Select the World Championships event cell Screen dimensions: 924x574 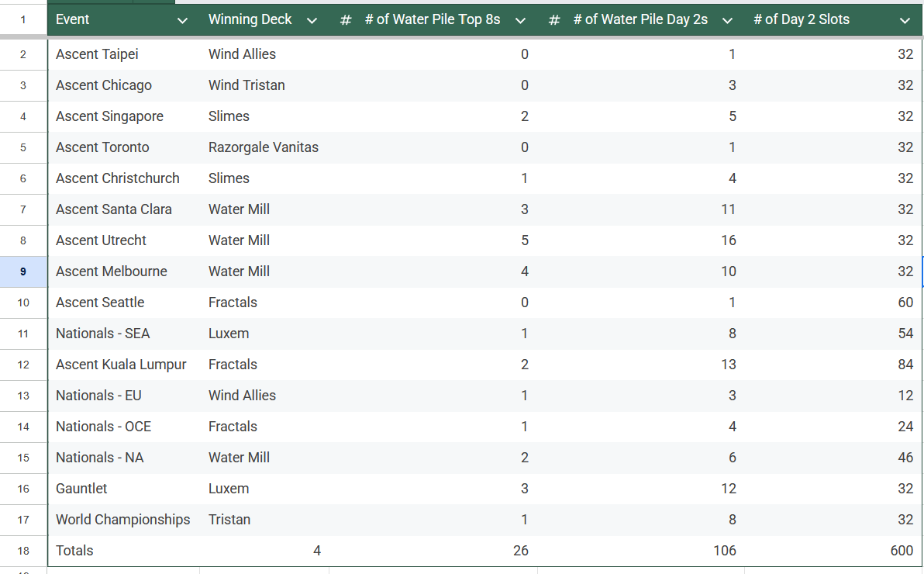click(124, 519)
